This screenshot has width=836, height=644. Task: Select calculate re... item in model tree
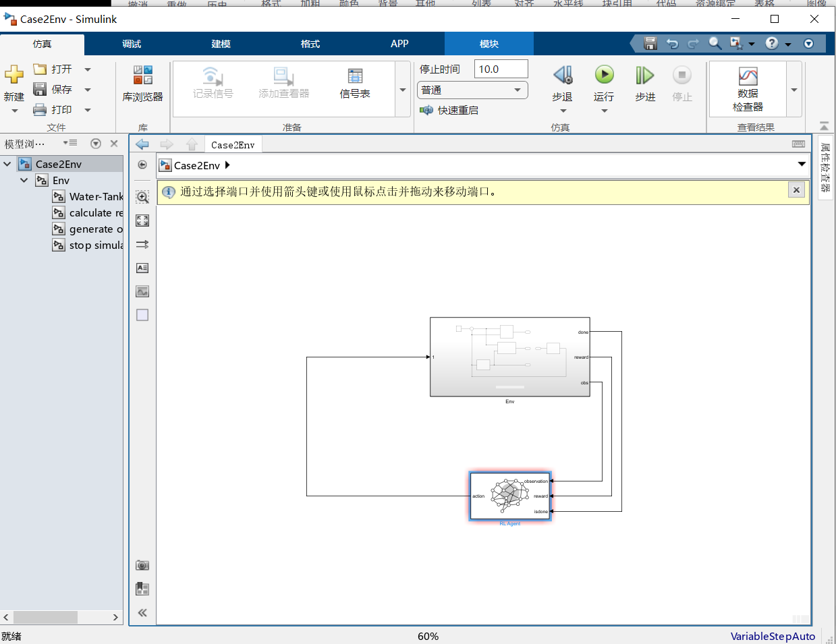[88, 212]
